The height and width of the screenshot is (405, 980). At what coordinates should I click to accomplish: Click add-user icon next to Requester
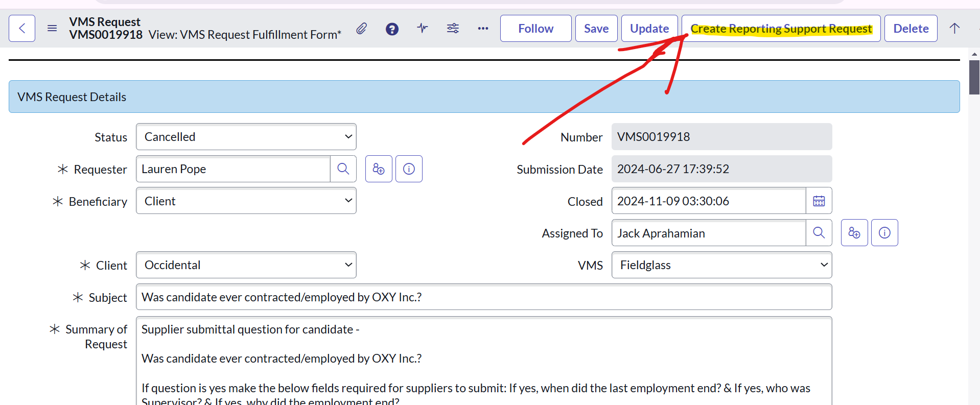coord(379,169)
